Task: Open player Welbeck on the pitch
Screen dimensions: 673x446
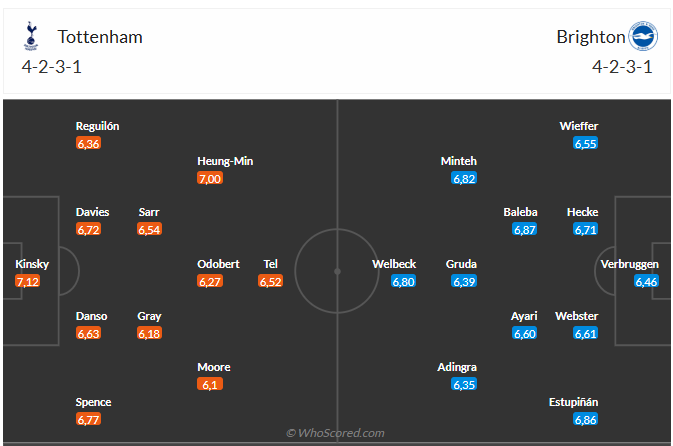Action: pos(393,264)
